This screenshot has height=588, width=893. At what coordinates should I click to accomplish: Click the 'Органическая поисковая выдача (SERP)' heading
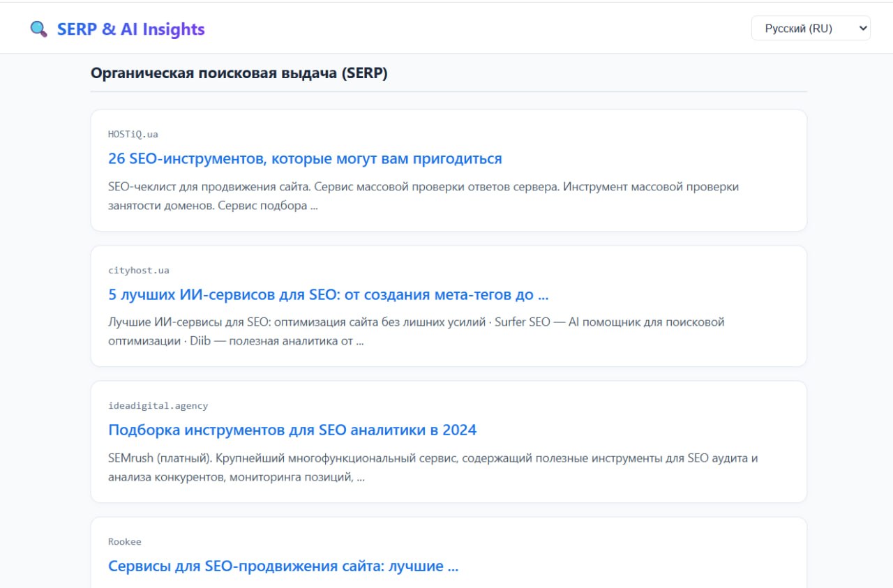pos(239,73)
